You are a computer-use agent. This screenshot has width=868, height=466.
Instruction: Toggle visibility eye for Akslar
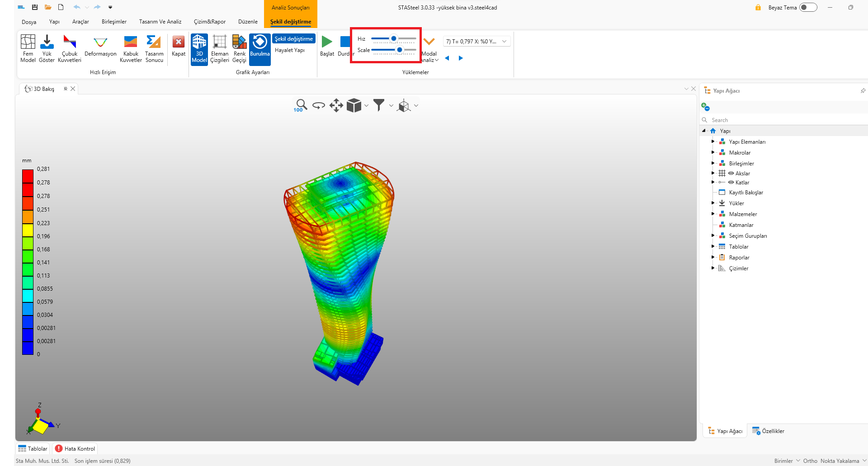coord(731,174)
